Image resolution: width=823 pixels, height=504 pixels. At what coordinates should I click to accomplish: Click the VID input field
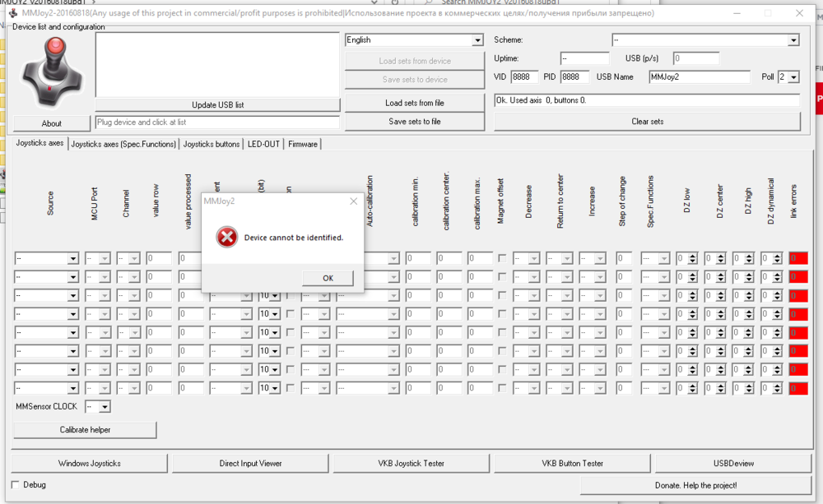[x=523, y=77]
